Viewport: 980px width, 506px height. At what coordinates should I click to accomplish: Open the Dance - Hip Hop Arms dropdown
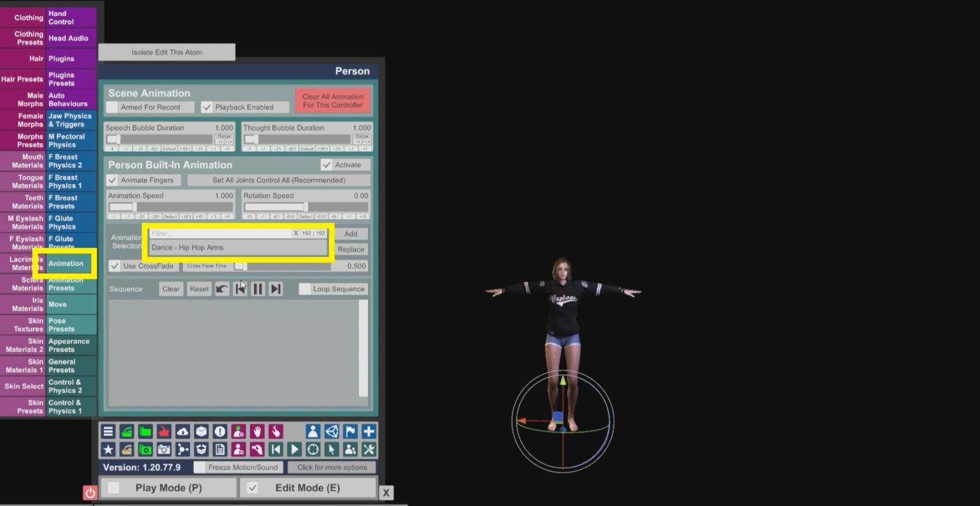238,248
